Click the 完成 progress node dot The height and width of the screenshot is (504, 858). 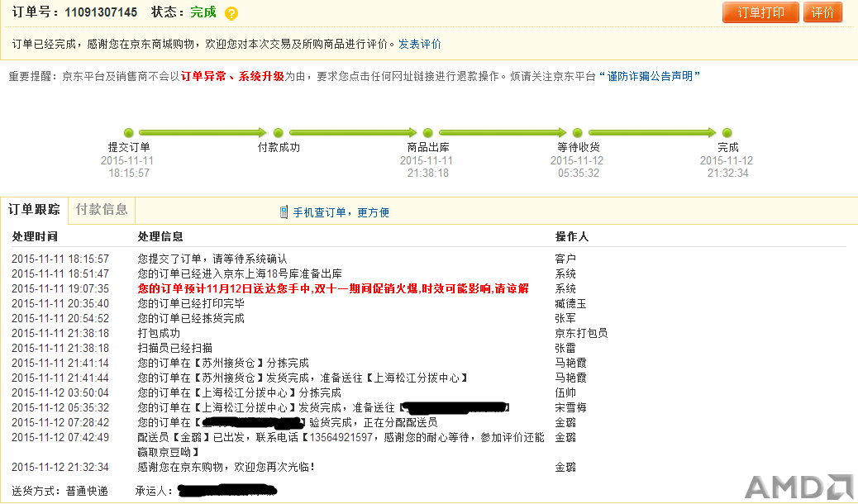(x=727, y=132)
